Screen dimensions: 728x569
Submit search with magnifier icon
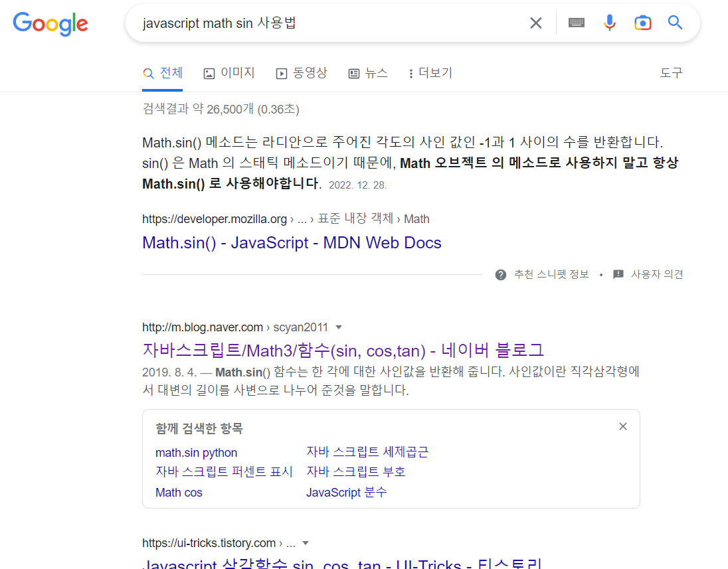(675, 23)
